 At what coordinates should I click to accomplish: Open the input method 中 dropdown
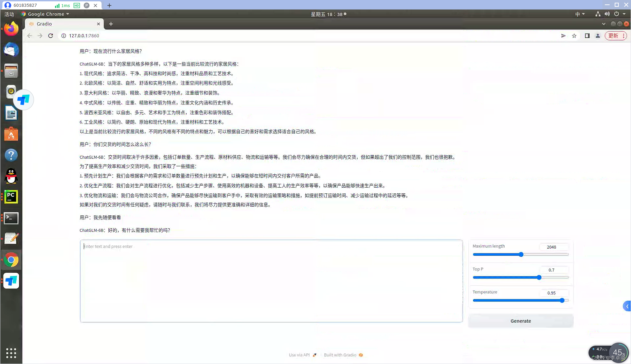click(x=580, y=14)
